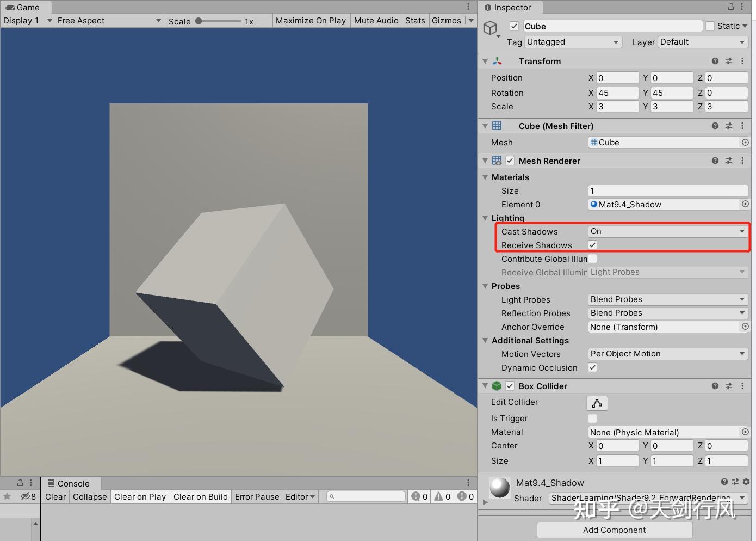Click the Console search field
756x541 pixels.
point(365,496)
